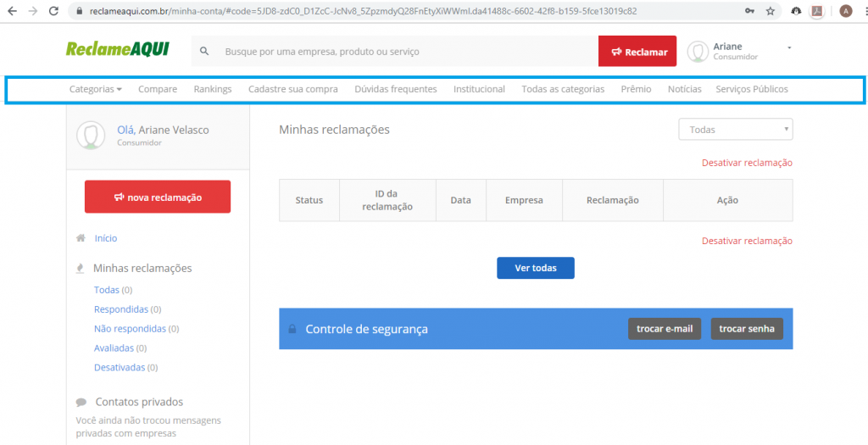Click the red Reclamar button
This screenshot has width=868, height=445.
[x=637, y=52]
